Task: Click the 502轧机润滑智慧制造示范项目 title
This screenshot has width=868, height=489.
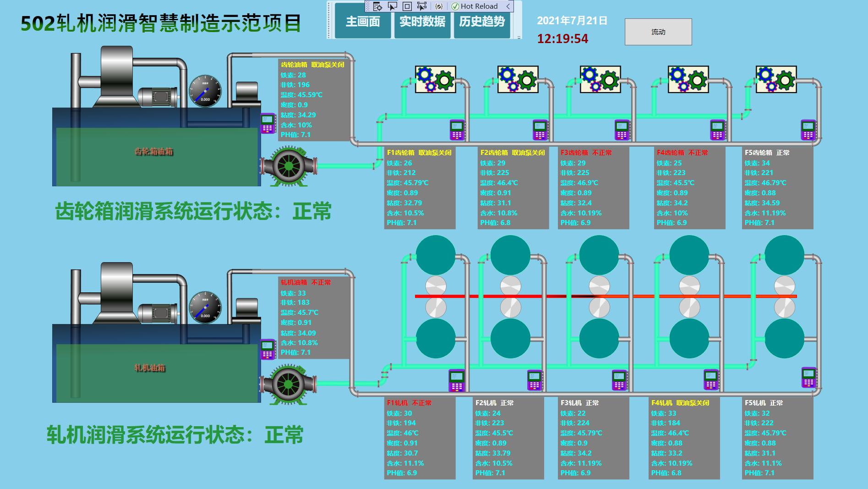Action: click(161, 23)
